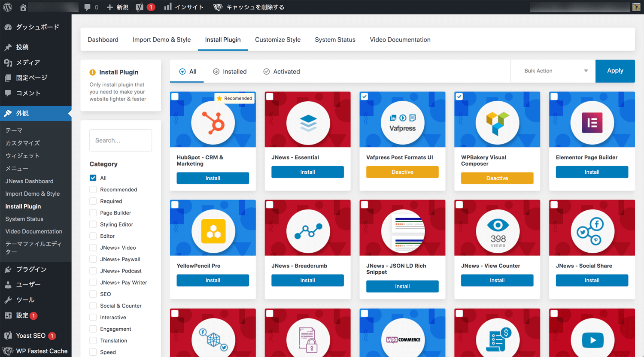The image size is (644, 357).
Task: Select the Elementor Page Builder card checkbox
Action: (x=554, y=97)
